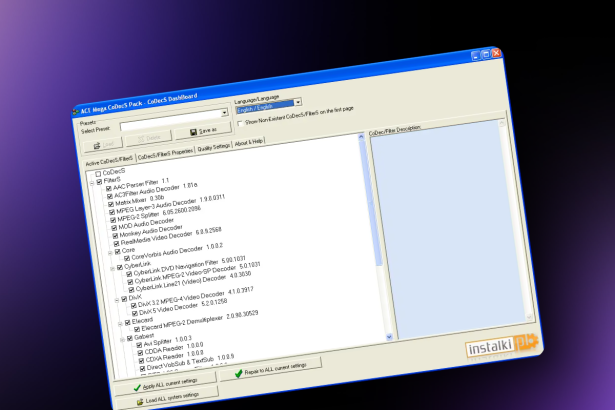Open the Select Preset dropdown
The height and width of the screenshot is (410, 615).
coord(224,113)
